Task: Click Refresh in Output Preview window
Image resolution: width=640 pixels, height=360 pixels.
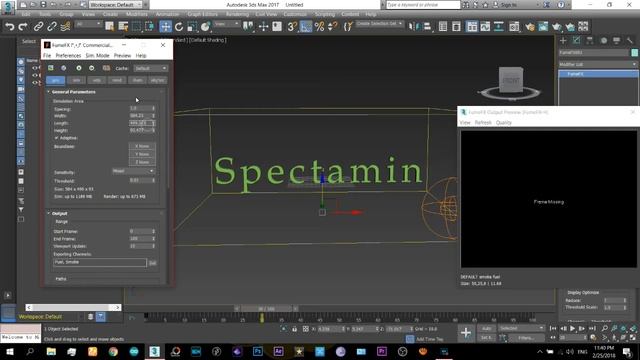Action: tap(483, 122)
